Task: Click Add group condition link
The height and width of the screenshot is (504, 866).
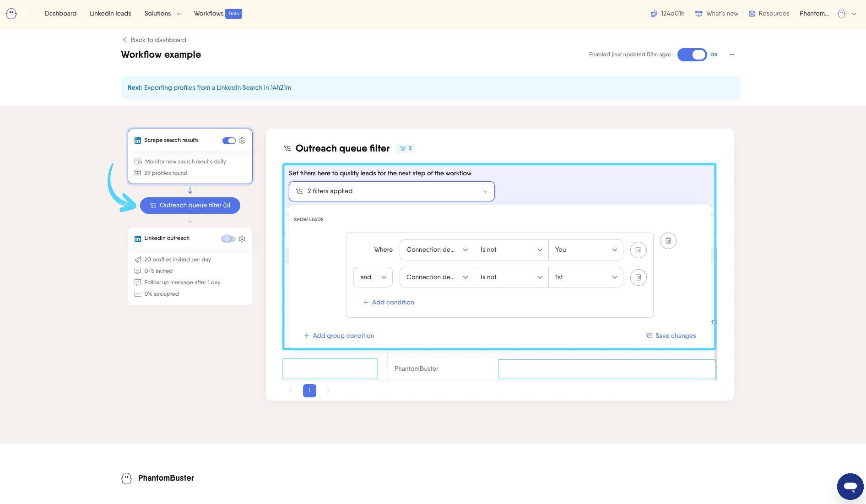Action: [x=339, y=336]
